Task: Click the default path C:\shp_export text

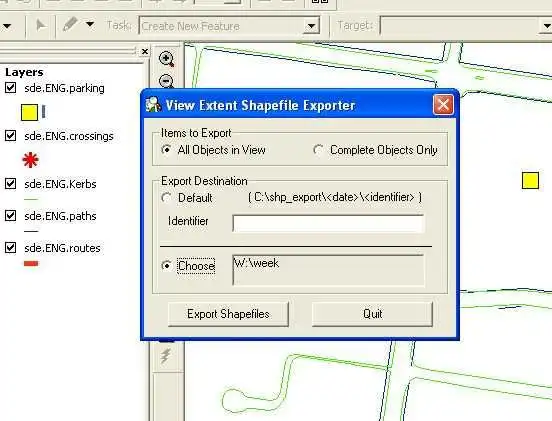Action: 334,197
